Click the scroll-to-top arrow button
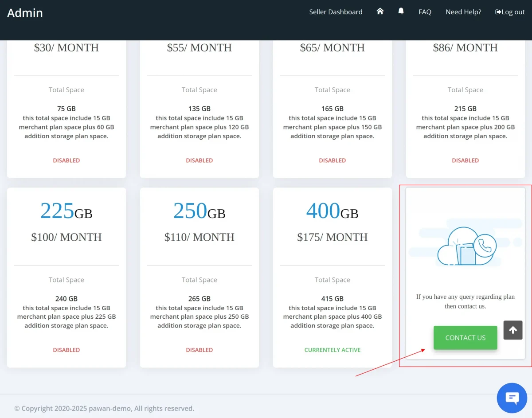Screen dimensions: 532x418 click(513, 330)
